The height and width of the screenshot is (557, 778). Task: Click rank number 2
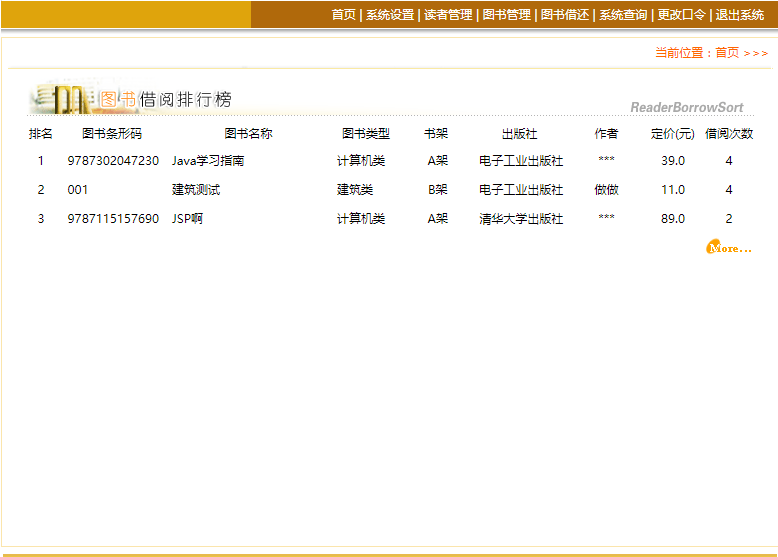(41, 189)
